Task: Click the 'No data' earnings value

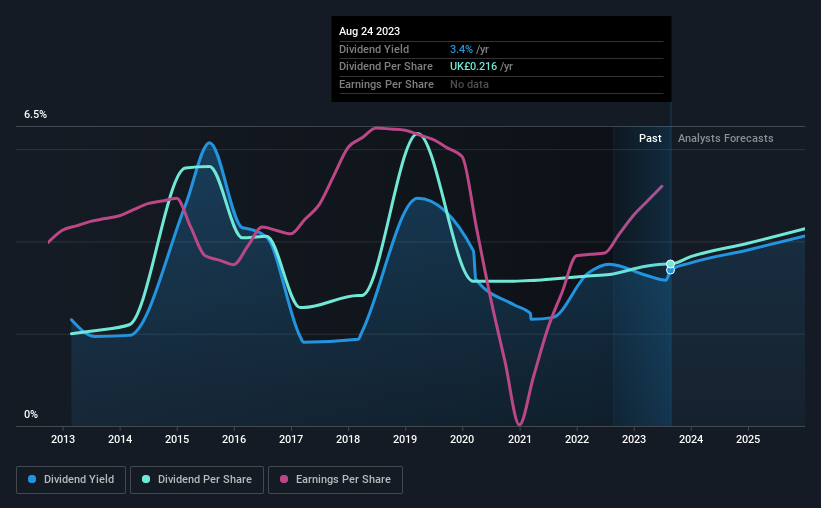Action: click(x=469, y=84)
